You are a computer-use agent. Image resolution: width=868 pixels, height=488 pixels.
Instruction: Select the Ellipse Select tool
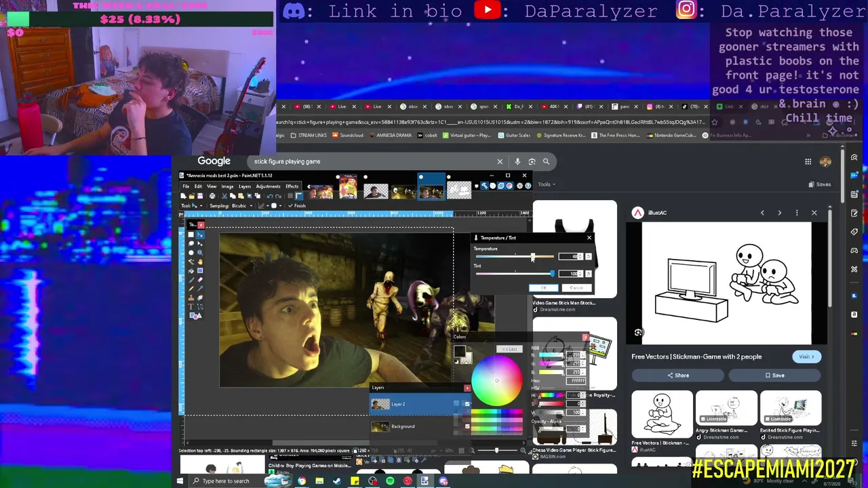click(191, 253)
